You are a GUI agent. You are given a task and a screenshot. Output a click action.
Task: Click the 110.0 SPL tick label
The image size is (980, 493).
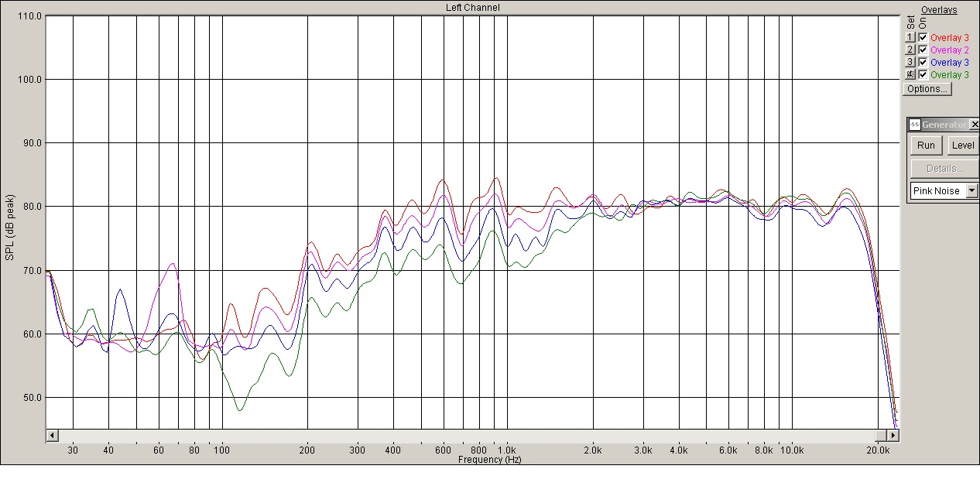pyautogui.click(x=29, y=15)
